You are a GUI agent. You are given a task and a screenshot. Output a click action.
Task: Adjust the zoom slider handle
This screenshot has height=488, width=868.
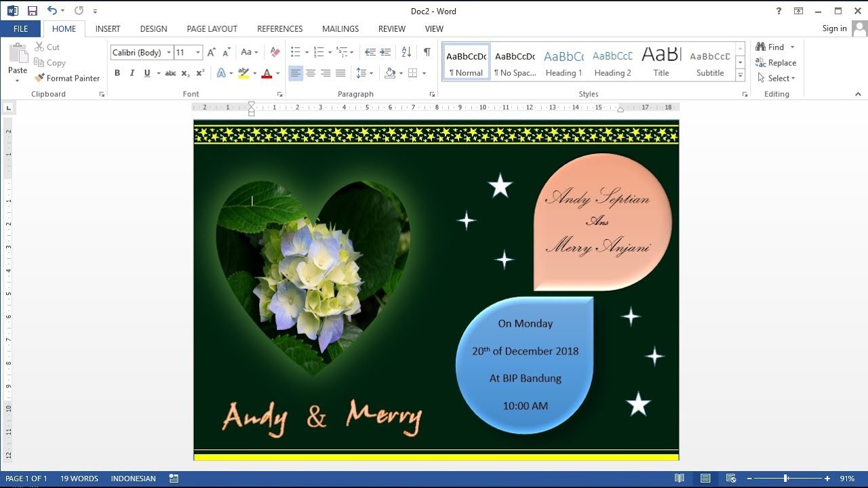tap(786, 479)
